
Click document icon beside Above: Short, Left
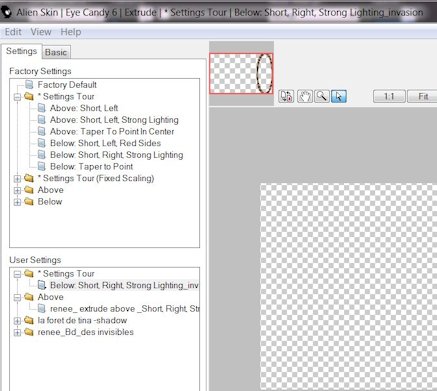42,108
